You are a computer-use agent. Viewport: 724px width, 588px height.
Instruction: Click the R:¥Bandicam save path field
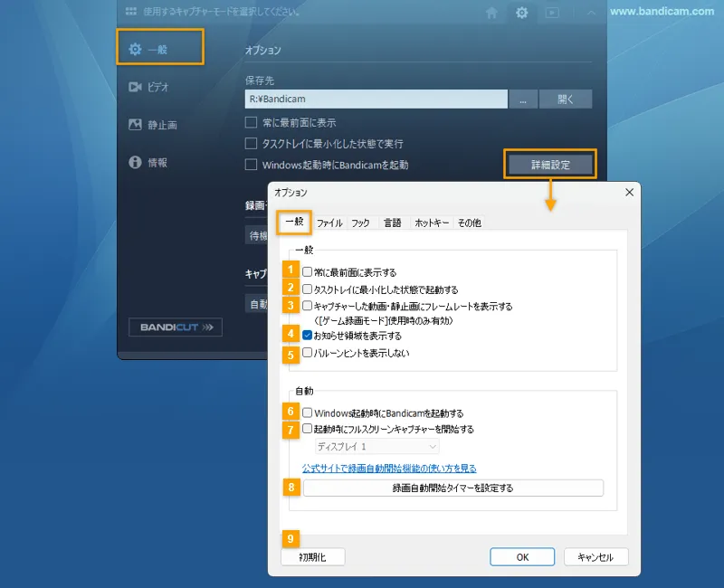tap(376, 99)
